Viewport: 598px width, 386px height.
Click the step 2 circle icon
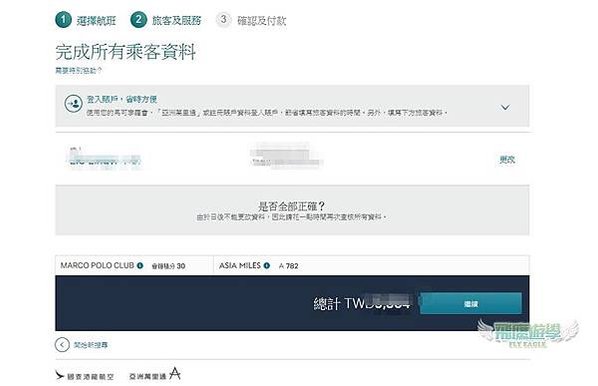[x=138, y=20]
